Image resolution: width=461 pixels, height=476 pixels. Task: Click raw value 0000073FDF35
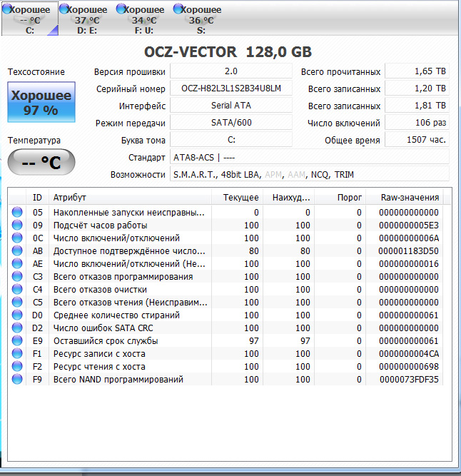[409, 379]
